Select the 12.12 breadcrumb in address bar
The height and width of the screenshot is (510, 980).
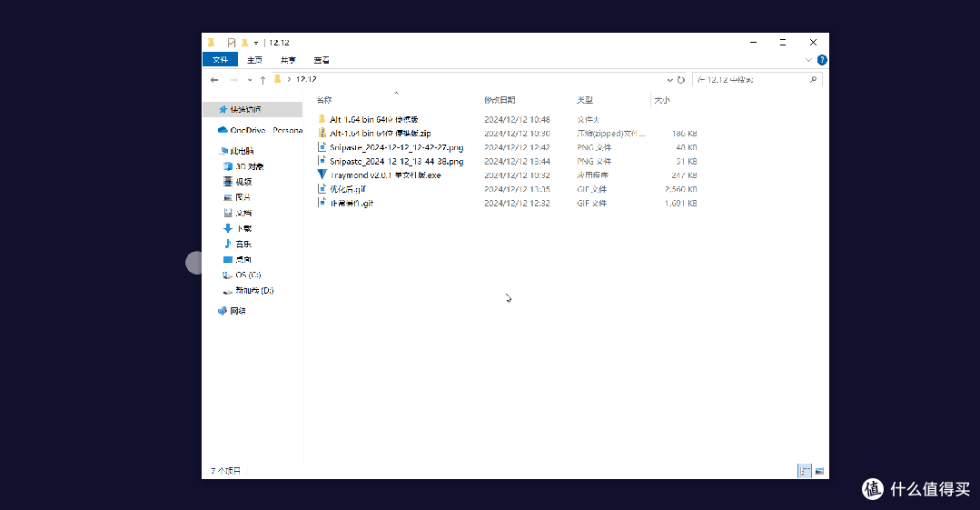click(x=306, y=79)
